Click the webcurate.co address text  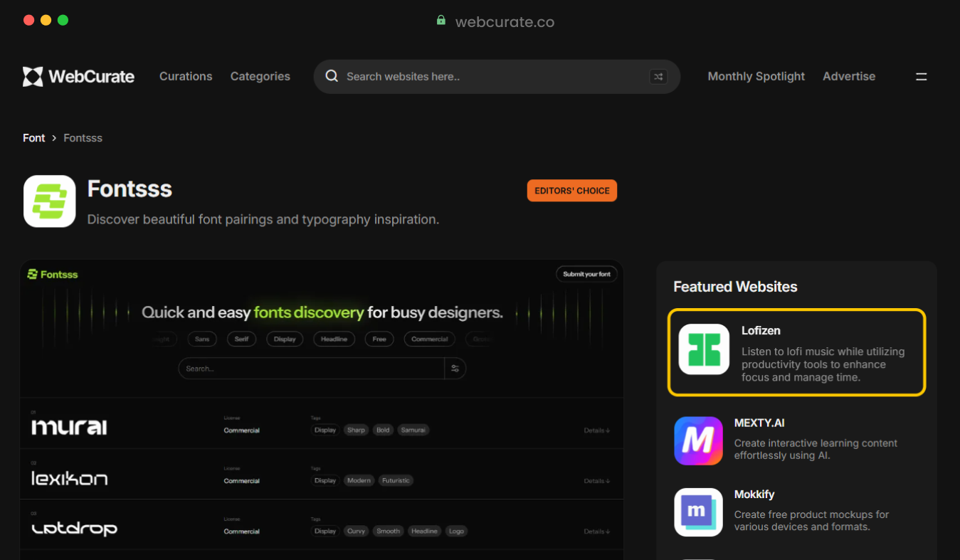pos(505,22)
